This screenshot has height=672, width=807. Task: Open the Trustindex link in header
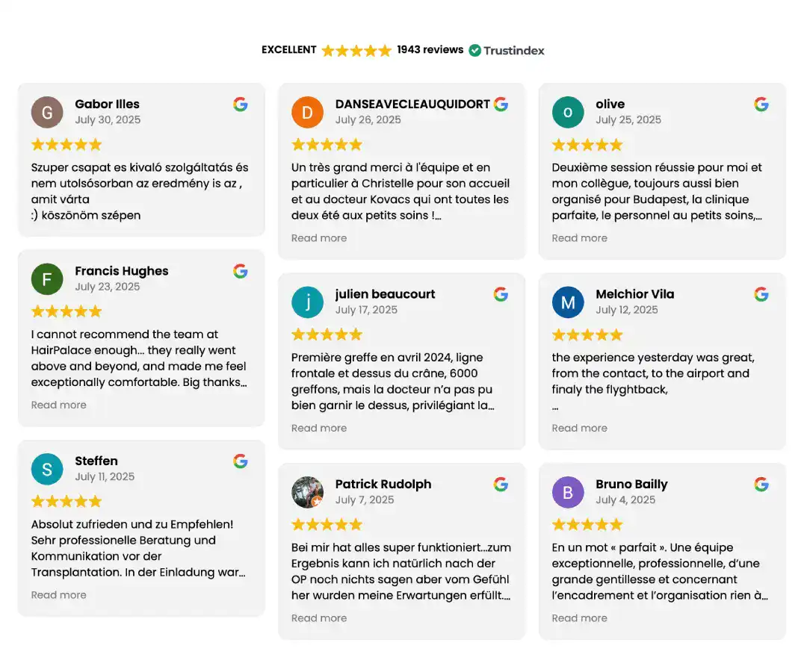tap(513, 51)
